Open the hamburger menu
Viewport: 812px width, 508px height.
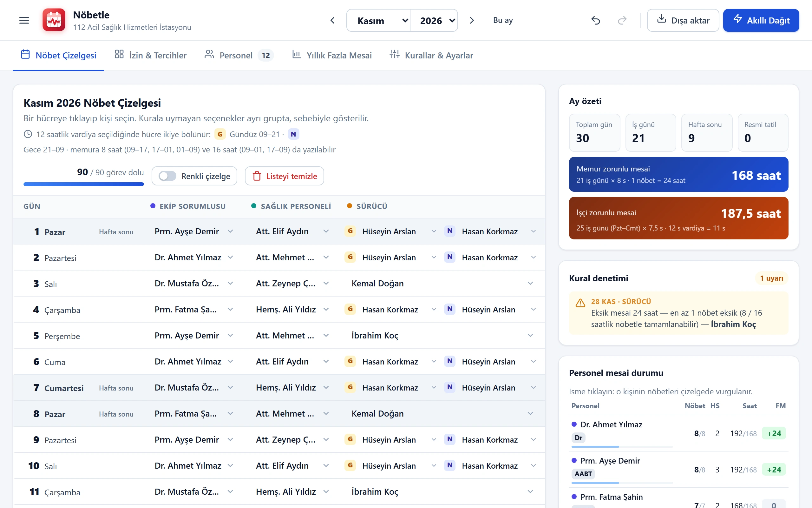24,21
